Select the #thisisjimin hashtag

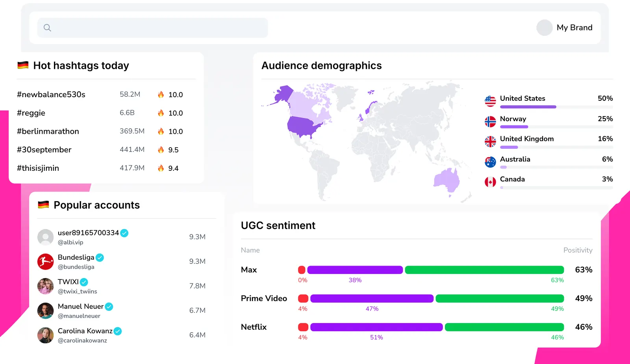coord(38,168)
